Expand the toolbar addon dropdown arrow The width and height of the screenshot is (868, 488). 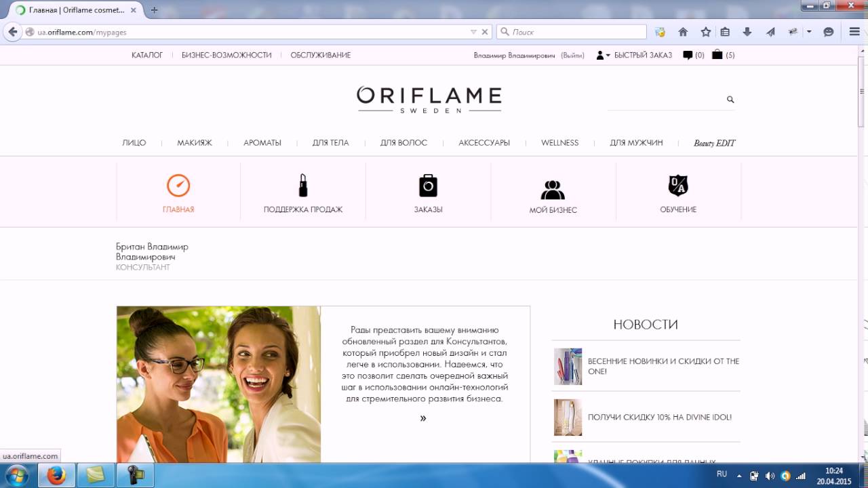click(x=809, y=32)
